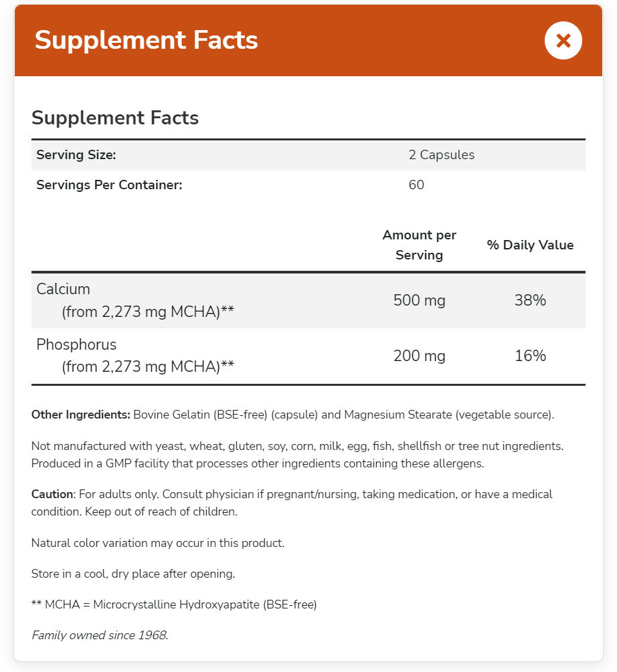Image resolution: width=617 pixels, height=672 pixels.
Task: Click the X icon in the orange header
Action: (563, 40)
